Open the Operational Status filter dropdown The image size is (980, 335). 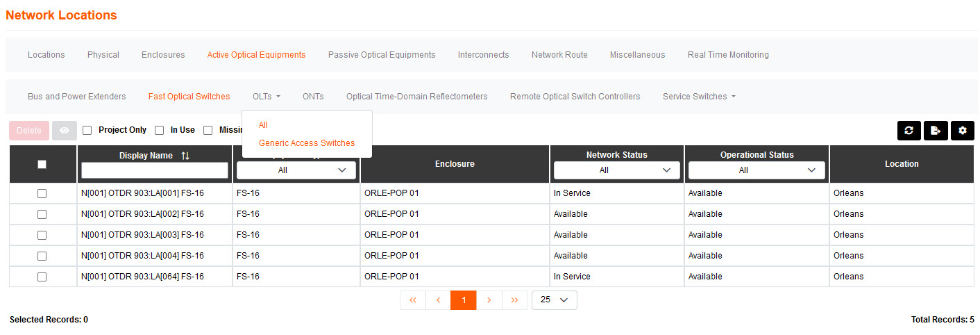pyautogui.click(x=757, y=170)
